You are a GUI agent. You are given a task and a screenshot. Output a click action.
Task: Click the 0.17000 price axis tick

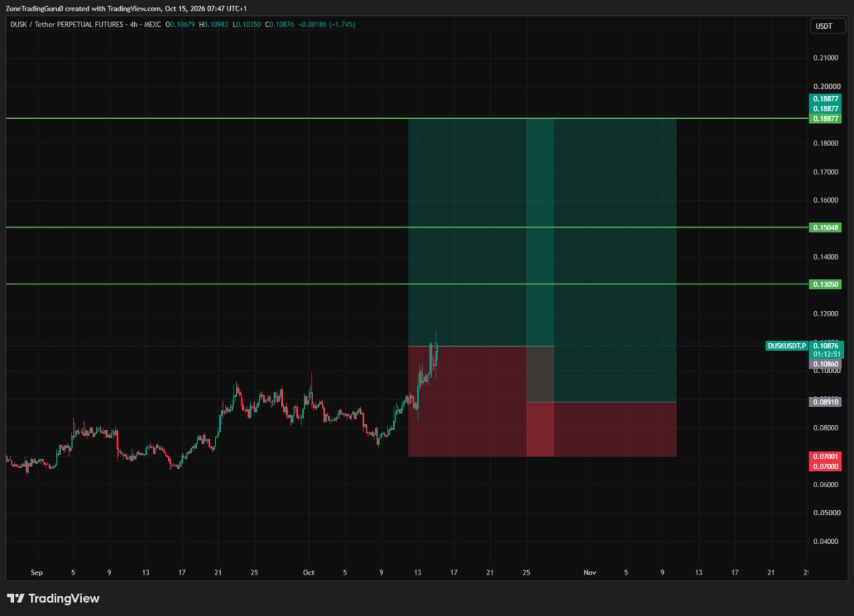point(826,172)
